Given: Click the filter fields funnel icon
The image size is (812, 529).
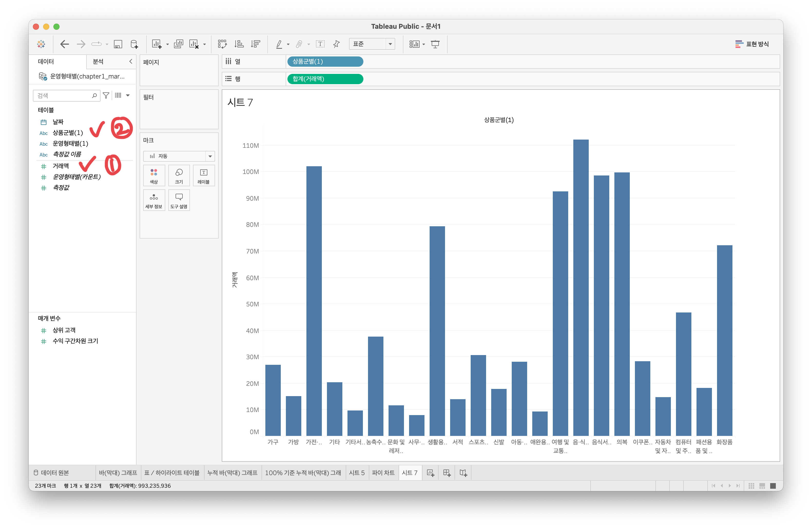Looking at the screenshot, I should (106, 95).
